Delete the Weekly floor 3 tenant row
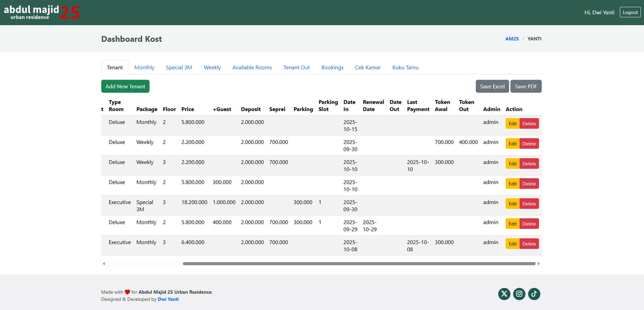Screen dimensions: 644x310 pyautogui.click(x=529, y=164)
